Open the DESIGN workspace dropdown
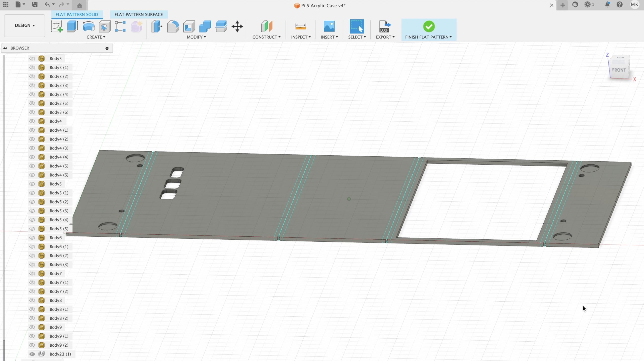The height and width of the screenshot is (361, 644). pos(25,25)
